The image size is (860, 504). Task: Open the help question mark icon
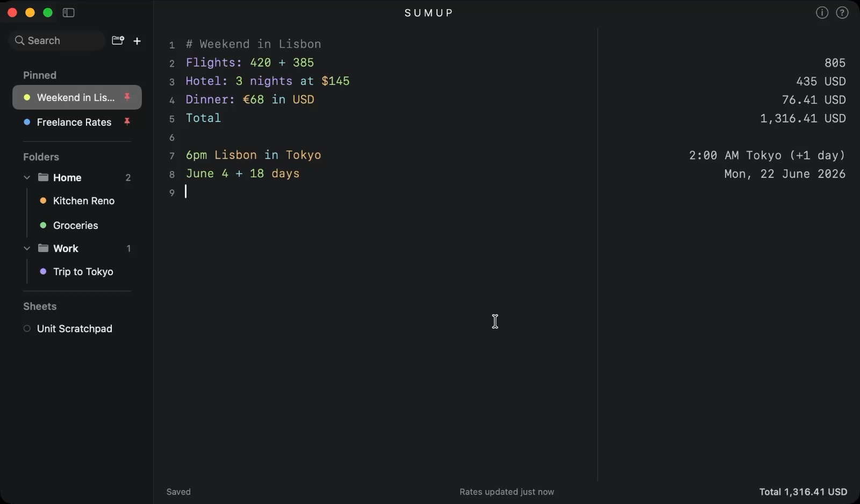tap(842, 12)
